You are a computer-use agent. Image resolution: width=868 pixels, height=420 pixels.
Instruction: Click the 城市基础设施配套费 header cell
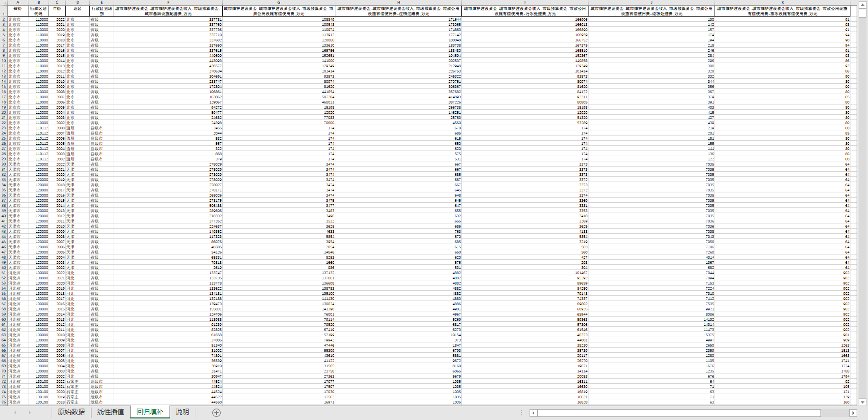pyautogui.click(x=168, y=11)
